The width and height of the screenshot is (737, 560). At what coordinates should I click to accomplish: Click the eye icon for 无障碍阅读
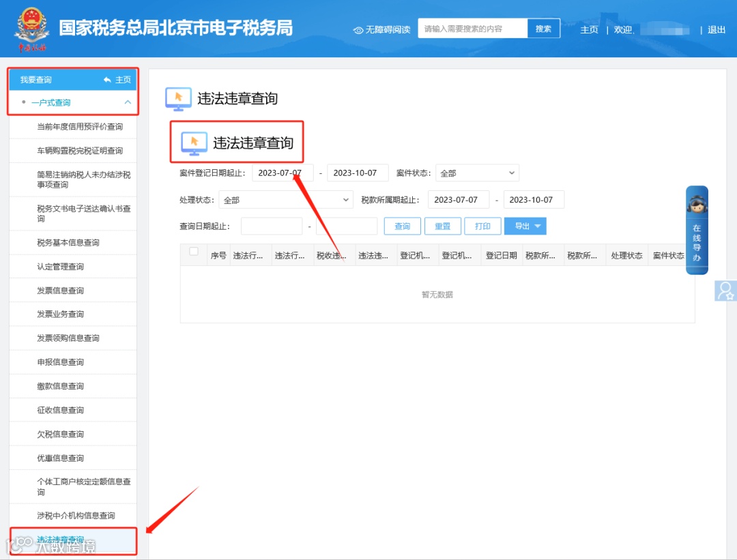[358, 30]
